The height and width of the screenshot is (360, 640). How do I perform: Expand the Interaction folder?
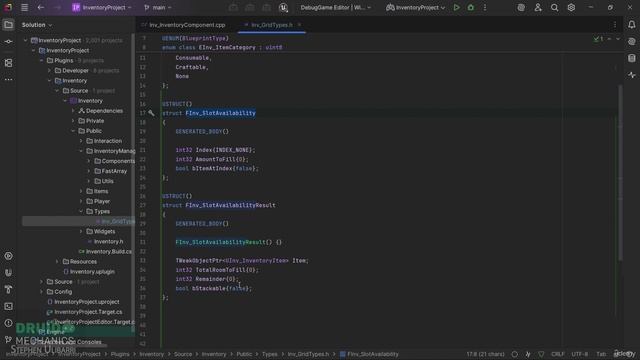(x=81, y=141)
